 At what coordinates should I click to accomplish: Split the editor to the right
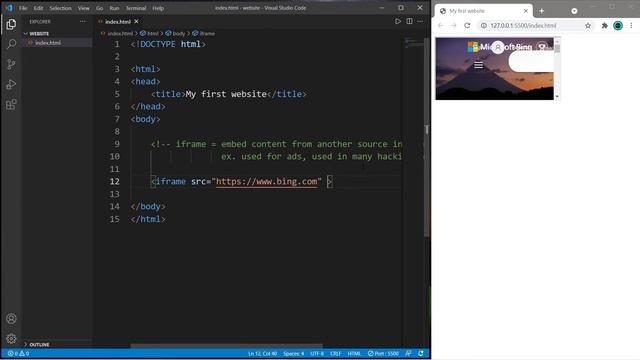409,21
